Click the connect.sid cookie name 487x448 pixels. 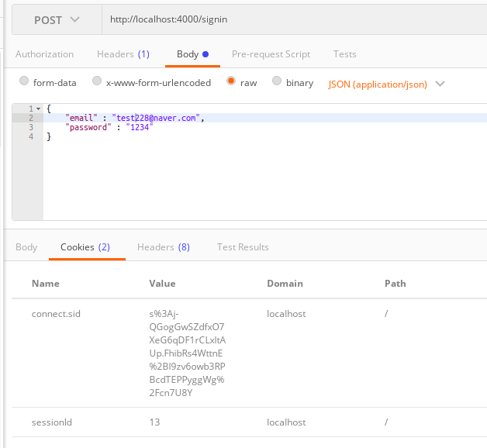pos(56,314)
